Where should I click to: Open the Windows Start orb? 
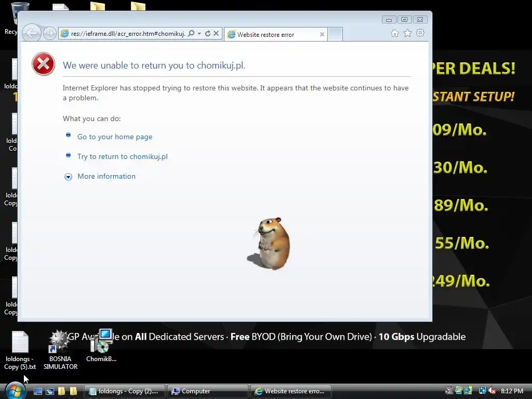click(15, 391)
